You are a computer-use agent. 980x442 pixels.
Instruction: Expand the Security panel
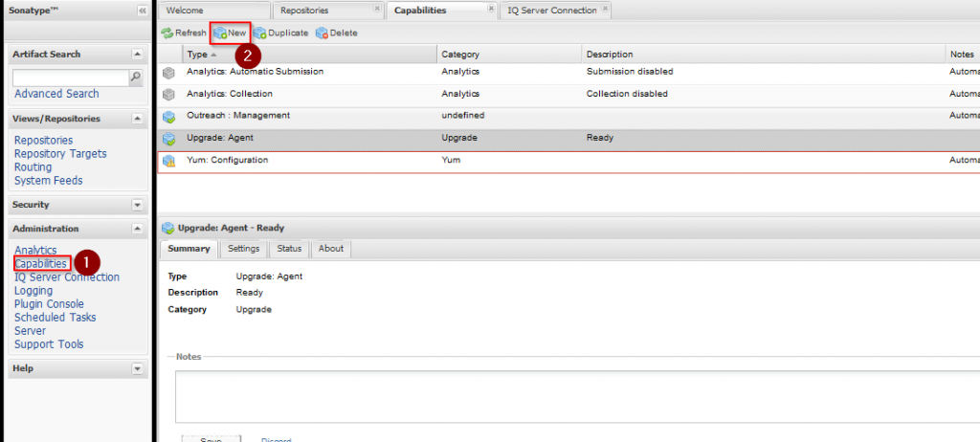[137, 205]
